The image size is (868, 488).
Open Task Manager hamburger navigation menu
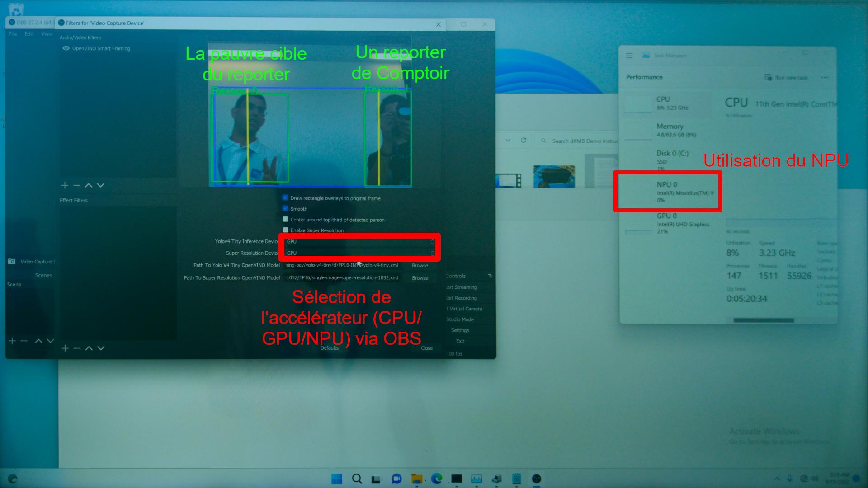pyautogui.click(x=629, y=56)
